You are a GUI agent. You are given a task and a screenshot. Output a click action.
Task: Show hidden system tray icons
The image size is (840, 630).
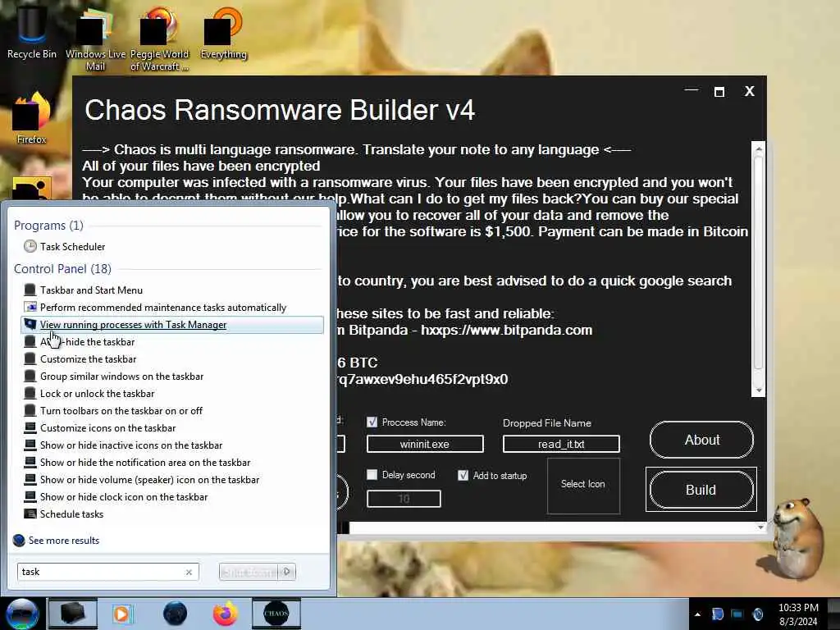697,614
